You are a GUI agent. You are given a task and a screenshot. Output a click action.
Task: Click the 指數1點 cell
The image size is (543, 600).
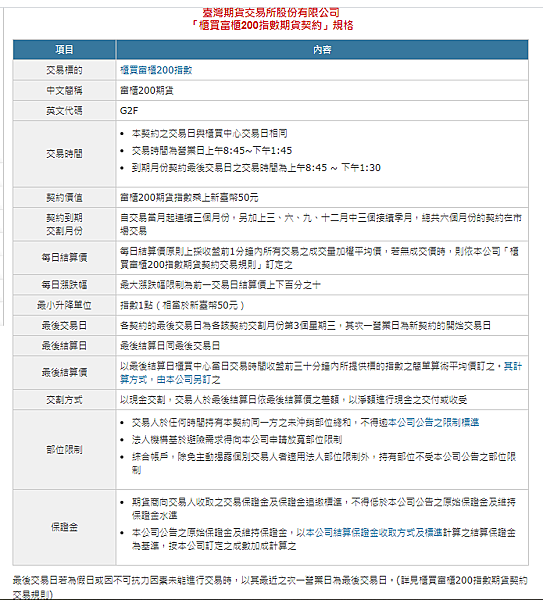click(x=322, y=305)
